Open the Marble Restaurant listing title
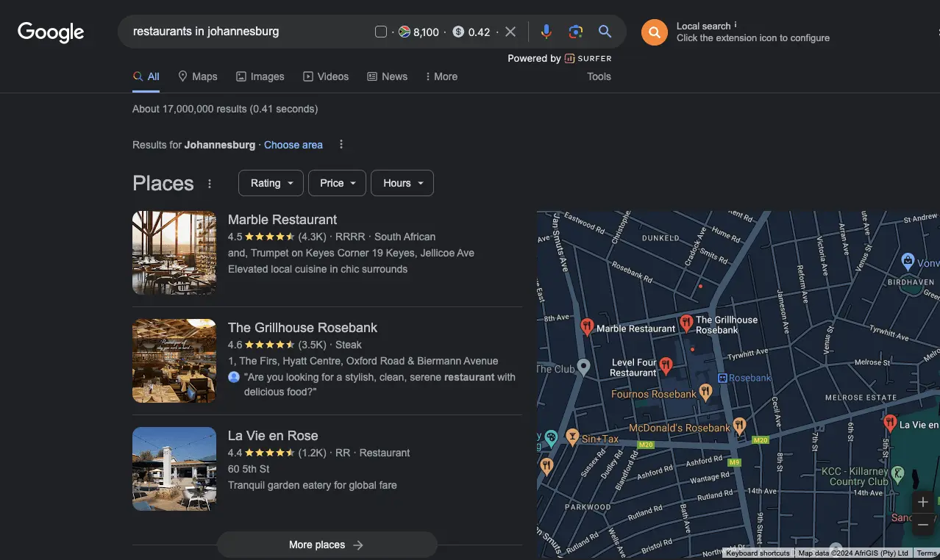 [282, 220]
